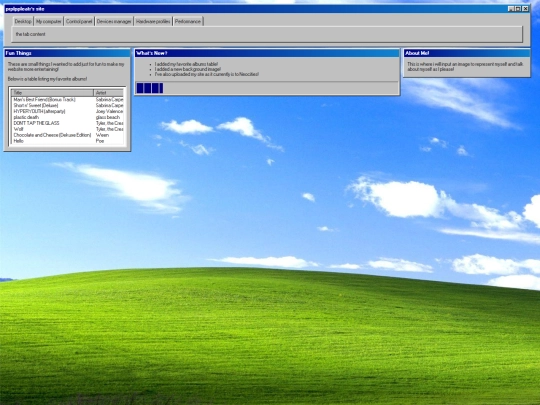Viewport: 540px width, 405px height.
Task: Click the glass beach artist cell
Action: click(109, 117)
